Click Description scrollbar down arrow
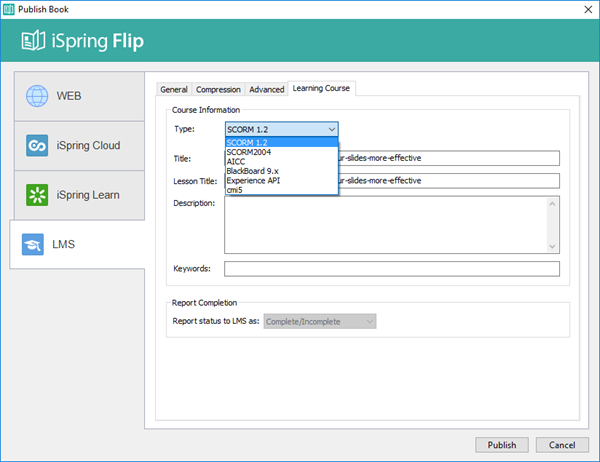Viewport: 600px width, 462px height. pyautogui.click(x=552, y=246)
